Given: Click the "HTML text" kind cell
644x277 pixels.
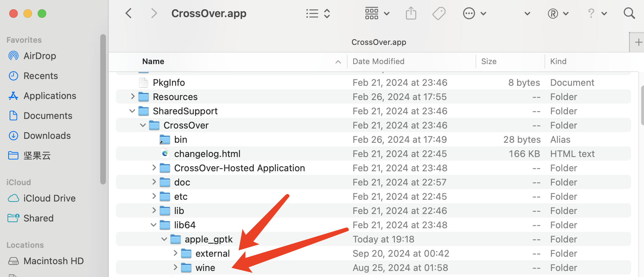Looking at the screenshot, I should coord(572,154).
